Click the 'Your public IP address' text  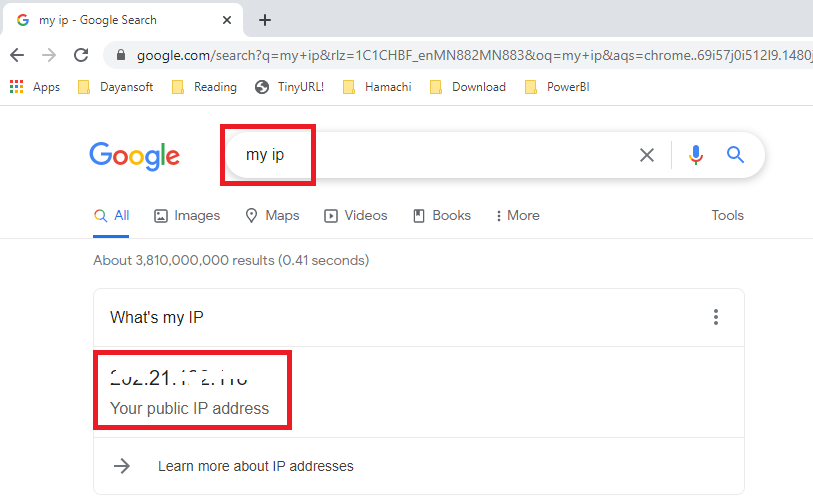click(190, 409)
